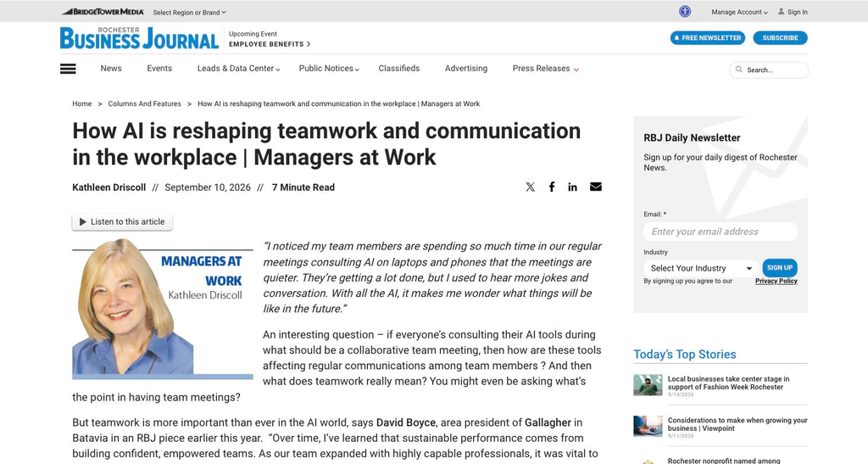Open Fashion Week Rochester story headline
The image size is (868, 464).
point(728,383)
